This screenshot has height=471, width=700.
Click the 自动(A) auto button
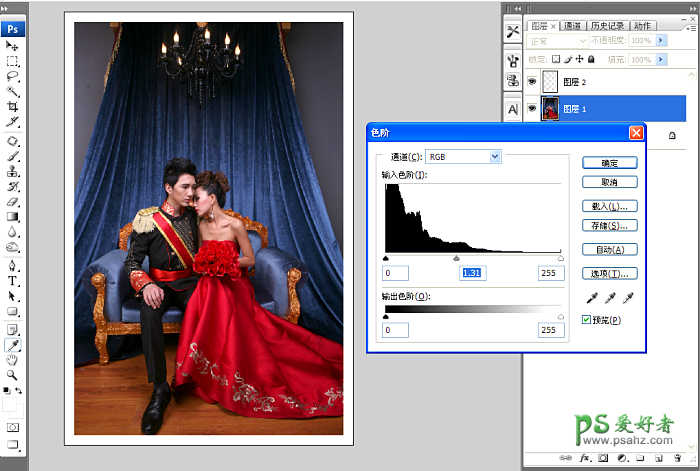[x=609, y=250]
